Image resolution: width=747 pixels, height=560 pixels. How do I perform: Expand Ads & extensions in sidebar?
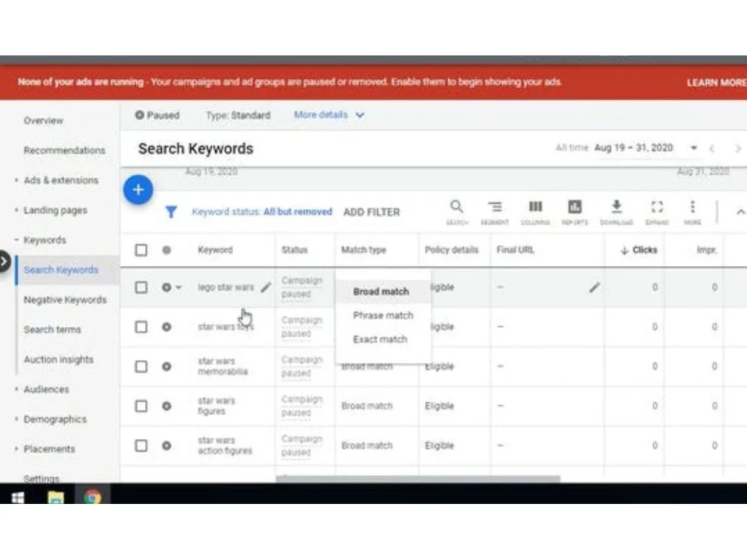click(16, 180)
